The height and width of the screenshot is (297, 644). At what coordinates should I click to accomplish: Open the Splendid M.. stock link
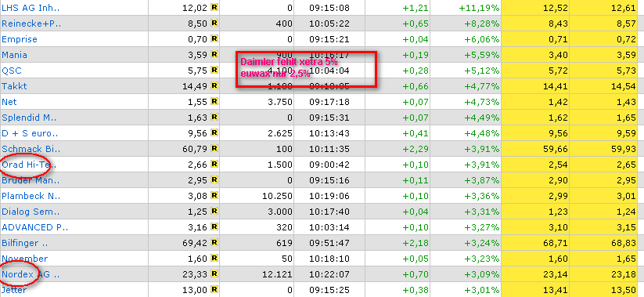tap(29, 118)
